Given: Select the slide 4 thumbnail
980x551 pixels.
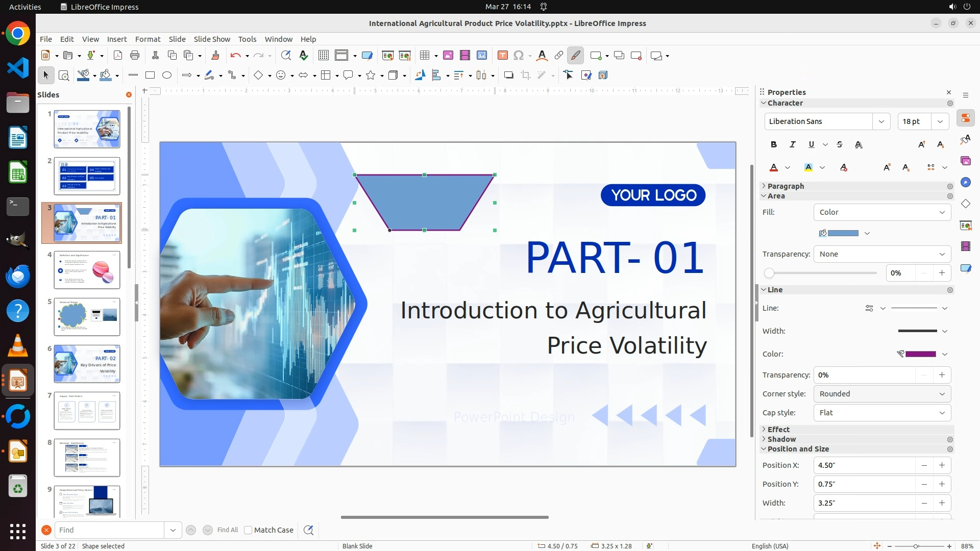Looking at the screenshot, I should (87, 270).
